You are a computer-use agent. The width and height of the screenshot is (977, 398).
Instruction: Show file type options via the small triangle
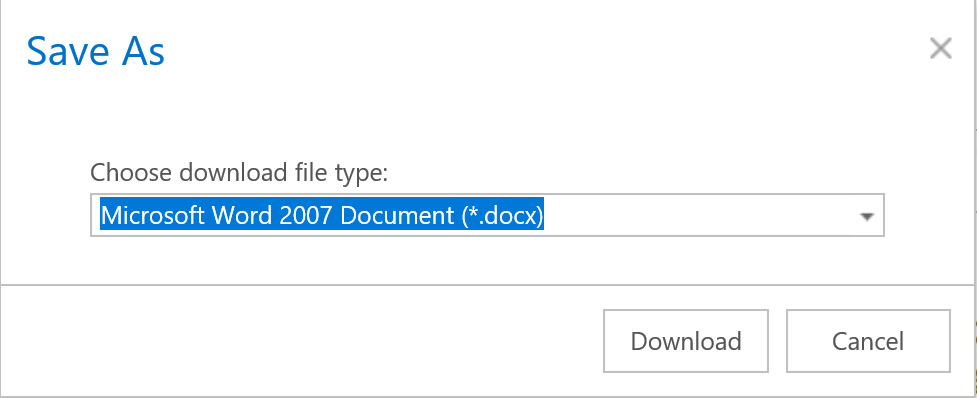866,217
